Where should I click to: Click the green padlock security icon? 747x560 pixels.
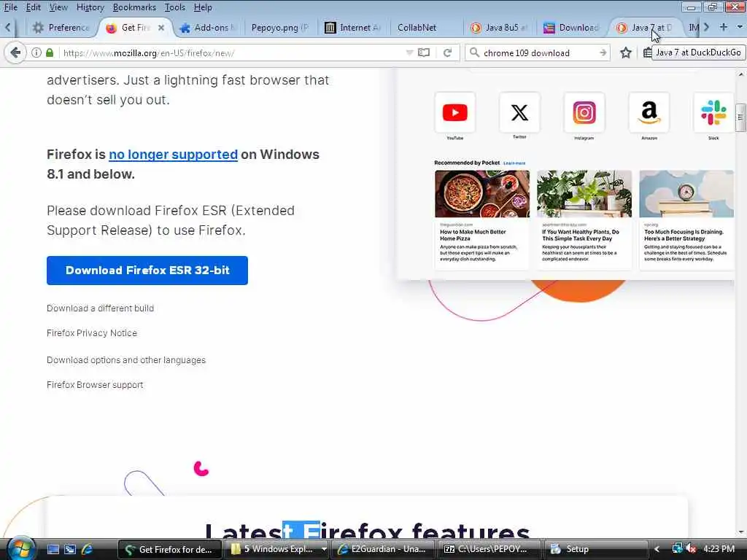pyautogui.click(x=50, y=52)
